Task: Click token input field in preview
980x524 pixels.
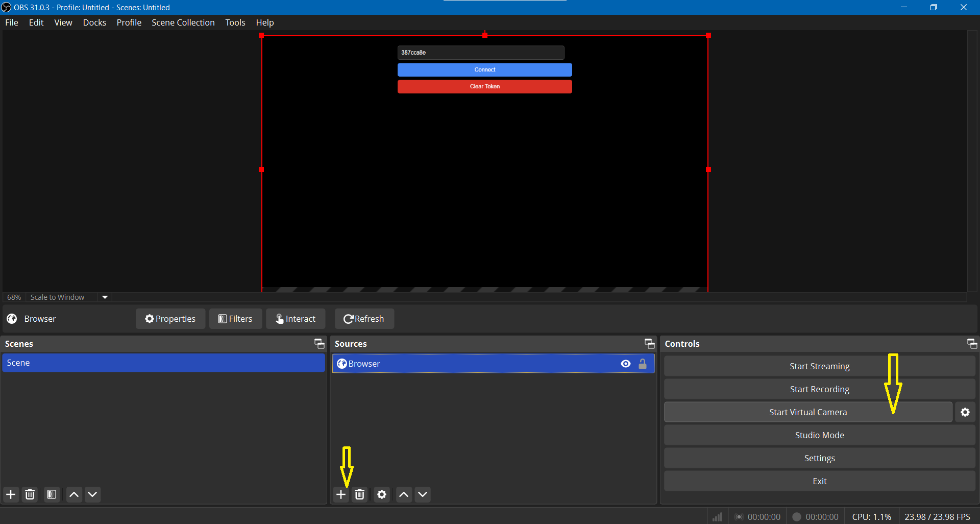Action: click(481, 53)
